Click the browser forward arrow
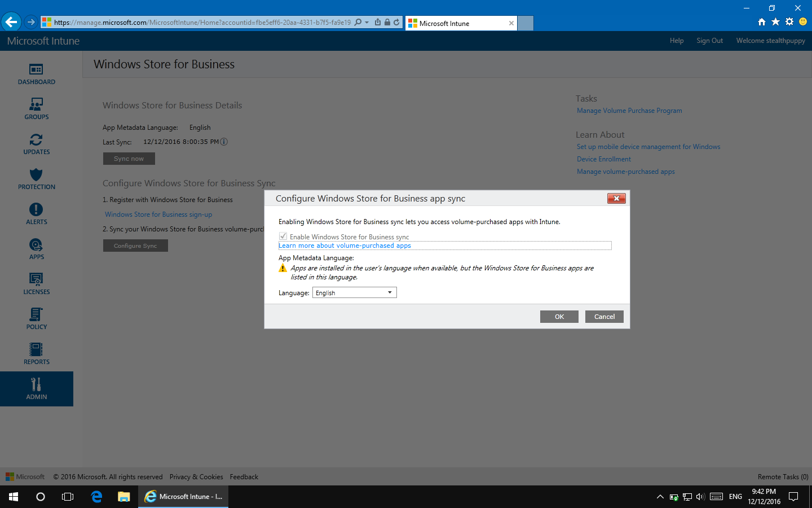Screen dimensions: 812x508 (31, 22)
